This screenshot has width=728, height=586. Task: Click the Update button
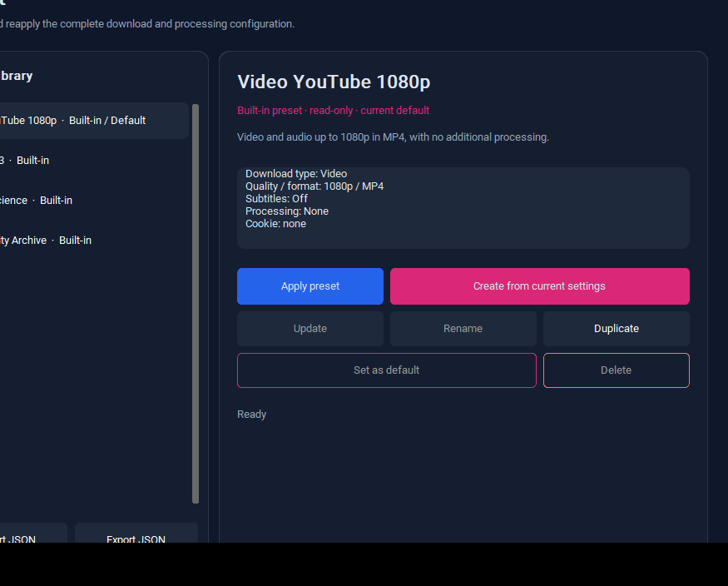(x=310, y=328)
